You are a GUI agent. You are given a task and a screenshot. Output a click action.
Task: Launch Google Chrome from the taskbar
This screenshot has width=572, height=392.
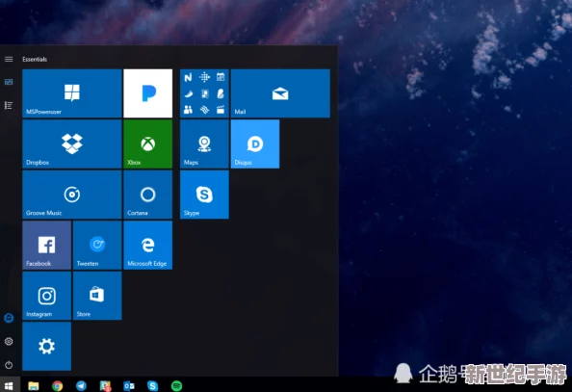click(x=57, y=385)
